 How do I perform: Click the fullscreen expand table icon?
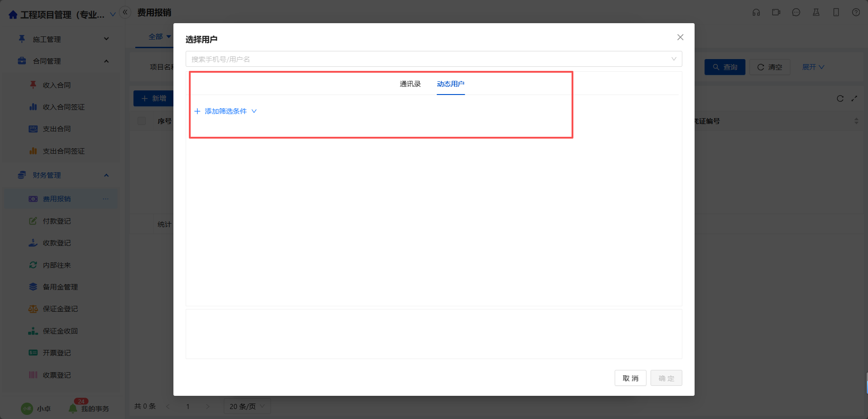854,99
